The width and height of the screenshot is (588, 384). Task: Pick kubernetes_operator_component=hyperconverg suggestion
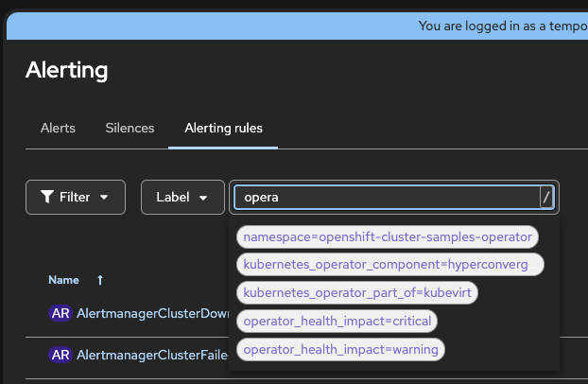(389, 265)
